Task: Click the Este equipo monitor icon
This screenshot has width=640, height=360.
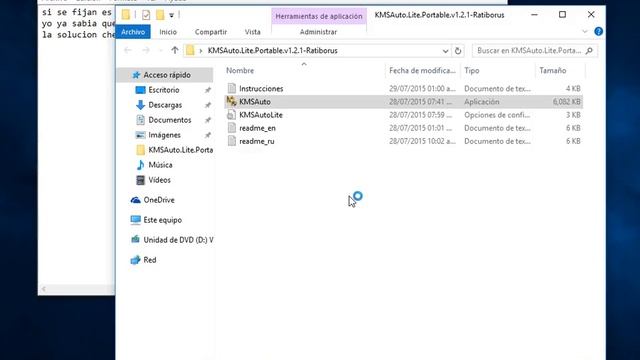Action: point(136,220)
